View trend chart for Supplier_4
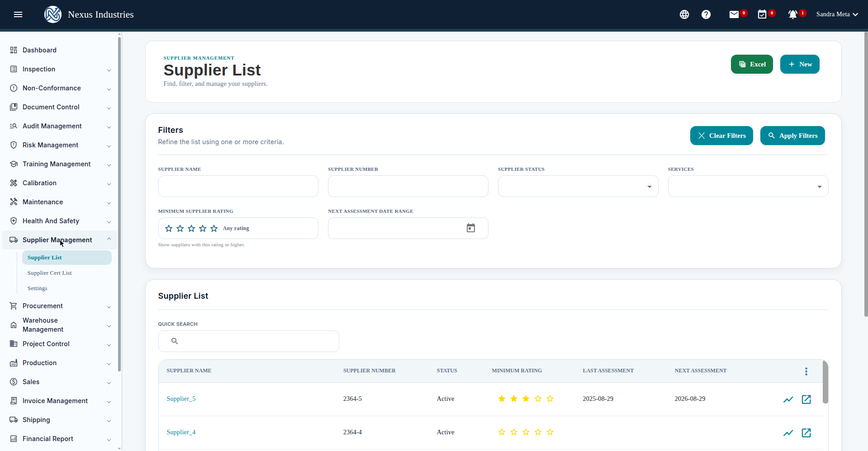The height and width of the screenshot is (451, 868). (788, 433)
